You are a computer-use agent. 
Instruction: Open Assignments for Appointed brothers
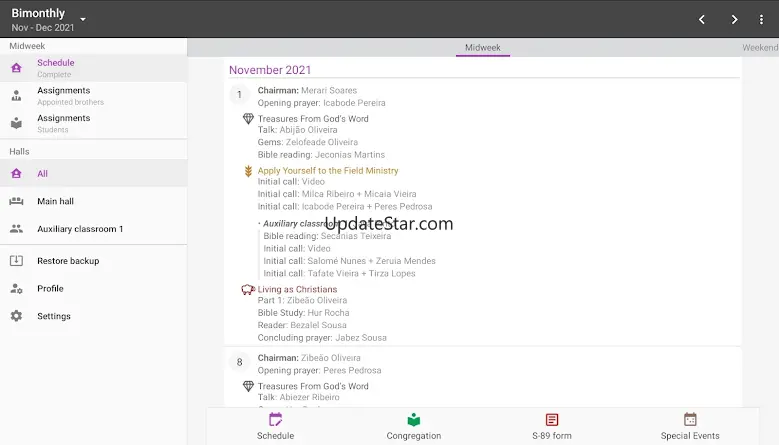pos(93,96)
